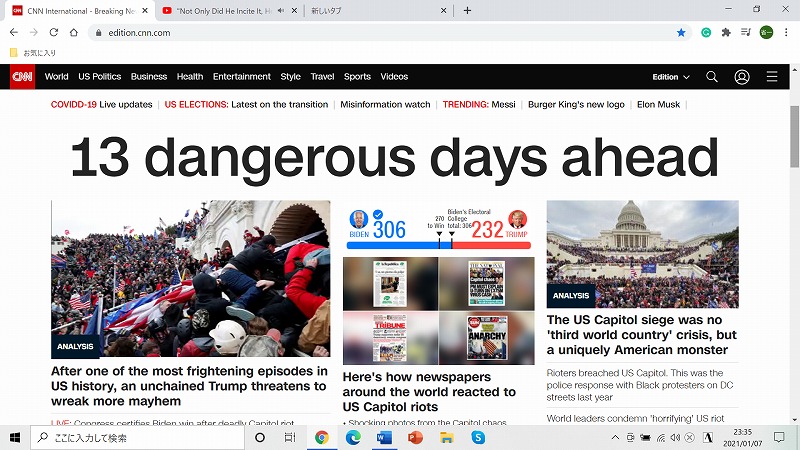Open File Explorer from the taskbar
Image resolution: width=800 pixels, height=450 pixels.
(447, 438)
